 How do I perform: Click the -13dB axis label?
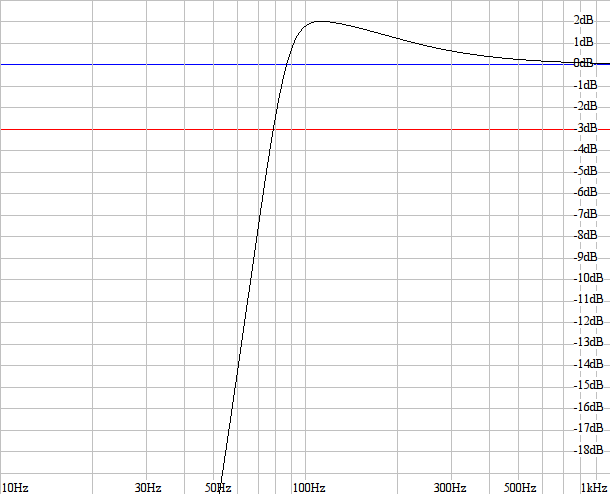pyautogui.click(x=588, y=342)
